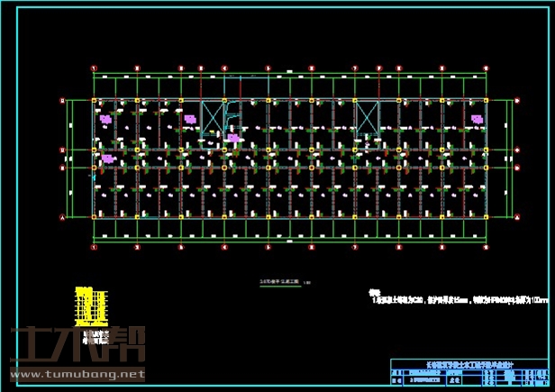Pick the yellow column marker at plan's bottom-right corner
The height and width of the screenshot is (392, 555).
click(x=487, y=217)
